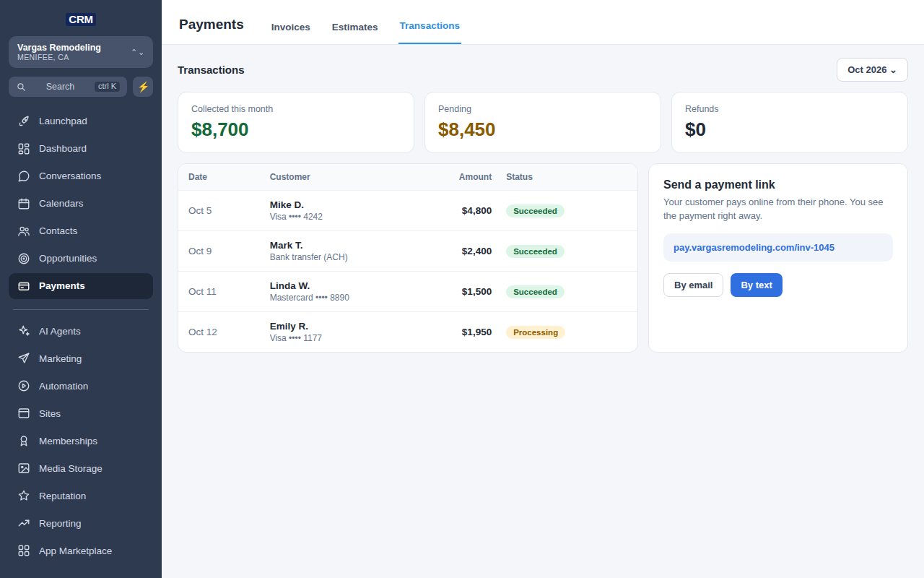Image resolution: width=924 pixels, height=578 pixels.
Task: Switch to the Invoices tab
Action: tap(291, 27)
